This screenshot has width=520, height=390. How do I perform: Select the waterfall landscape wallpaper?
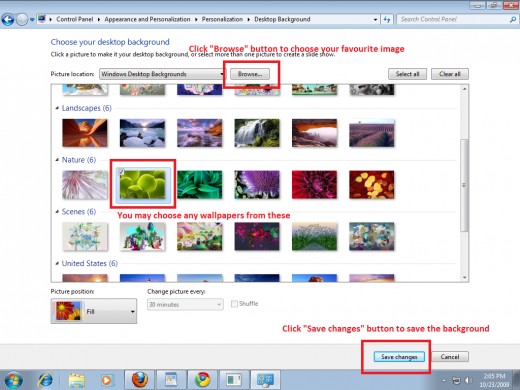[x=257, y=133]
